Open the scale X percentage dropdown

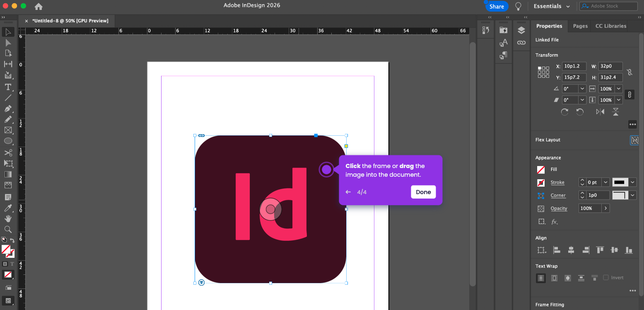click(619, 89)
